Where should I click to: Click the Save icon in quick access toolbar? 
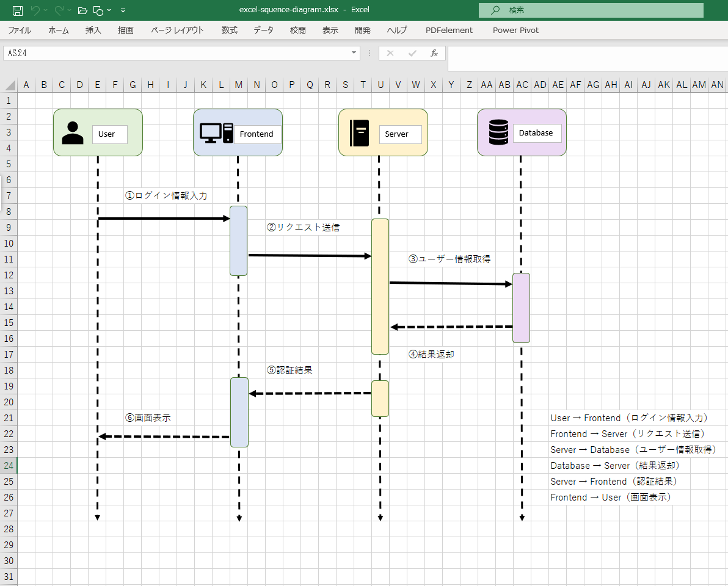[18, 10]
